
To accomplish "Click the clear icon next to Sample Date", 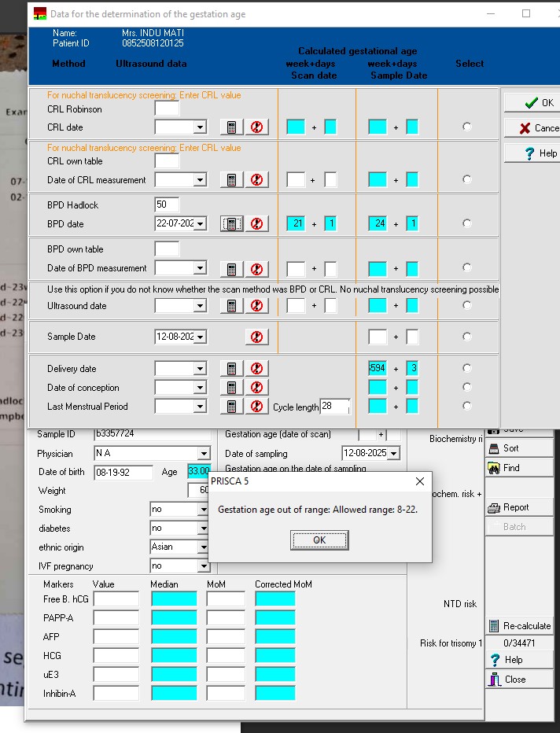I will click(256, 337).
